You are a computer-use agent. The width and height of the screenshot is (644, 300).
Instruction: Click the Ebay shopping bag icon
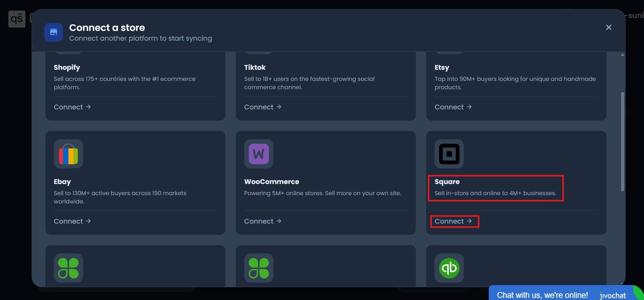click(x=68, y=154)
